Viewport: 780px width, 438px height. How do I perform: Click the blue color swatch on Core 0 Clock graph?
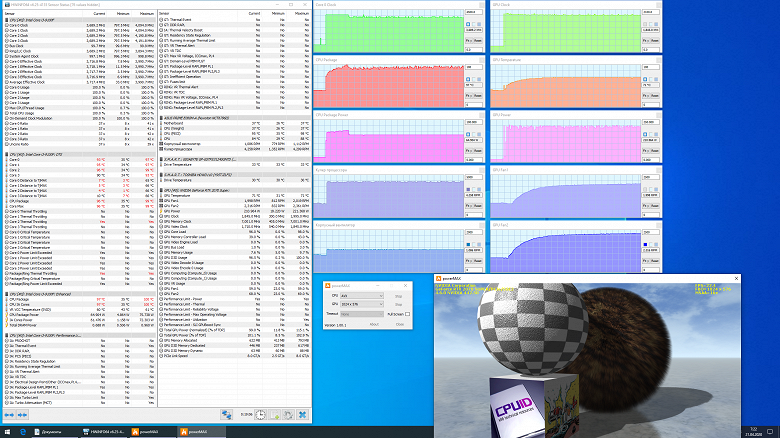click(x=479, y=24)
